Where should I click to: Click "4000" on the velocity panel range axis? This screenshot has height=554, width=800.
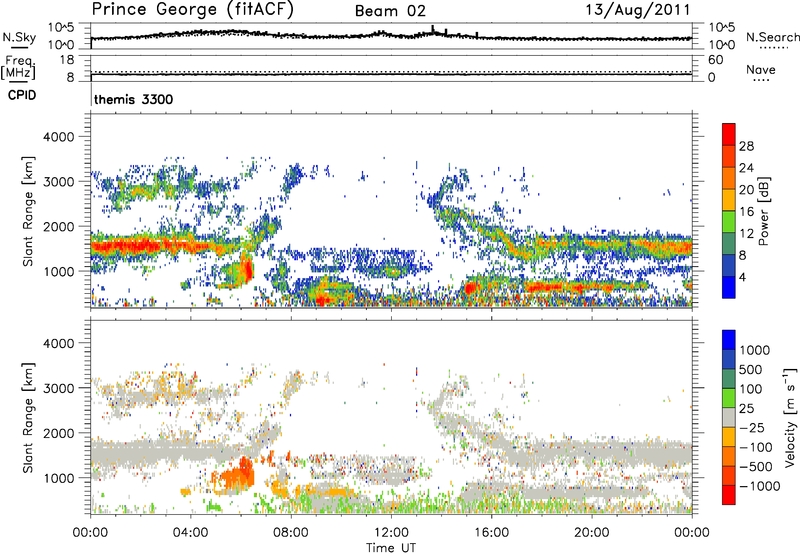pos(58,343)
